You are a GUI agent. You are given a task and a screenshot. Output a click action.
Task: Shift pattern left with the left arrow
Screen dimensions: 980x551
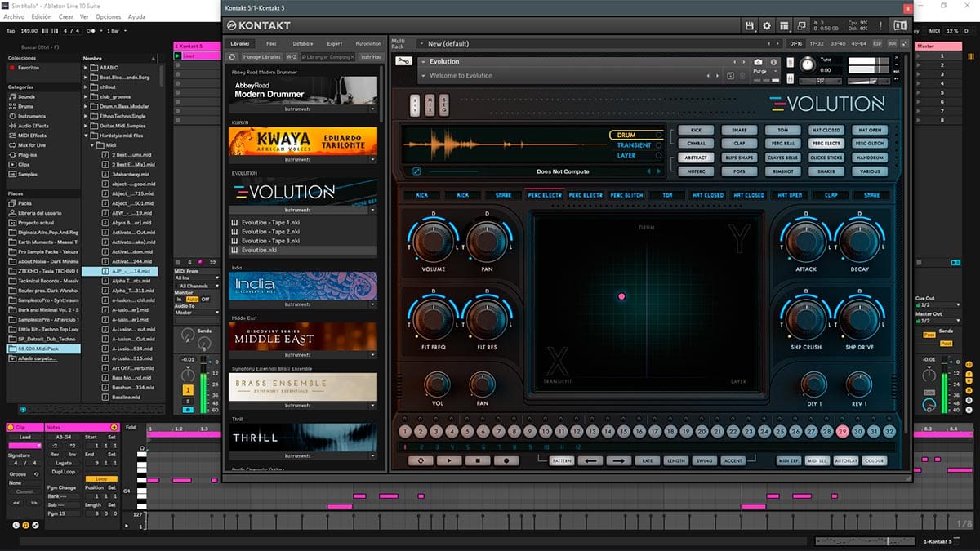pos(590,461)
